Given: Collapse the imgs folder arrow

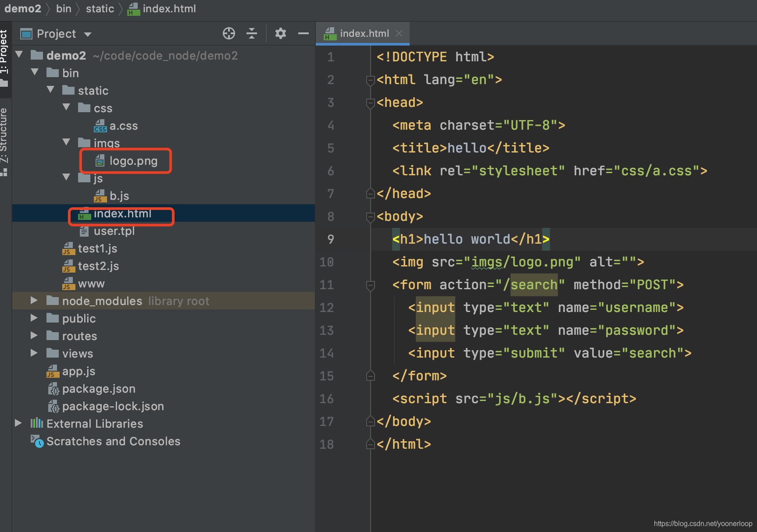Looking at the screenshot, I should [x=66, y=142].
